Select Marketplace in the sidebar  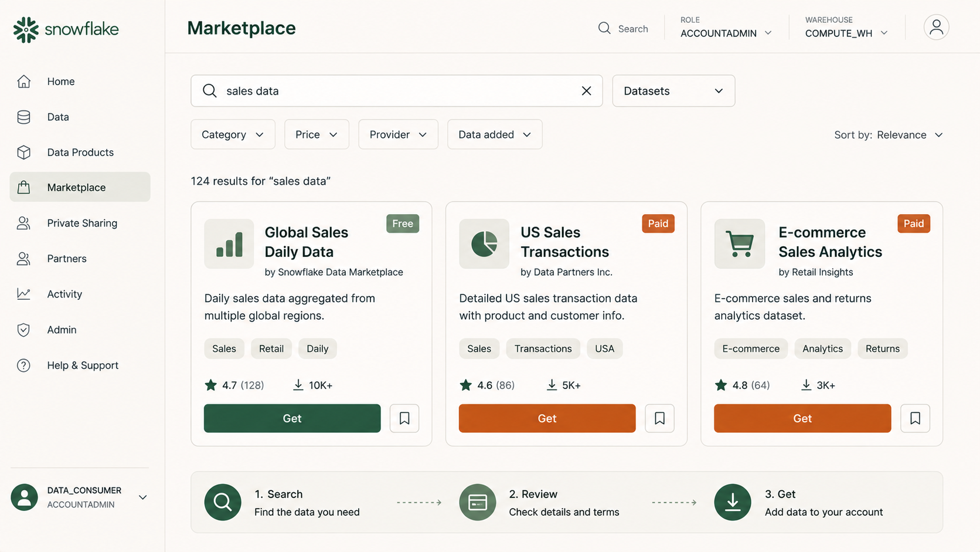tap(80, 187)
